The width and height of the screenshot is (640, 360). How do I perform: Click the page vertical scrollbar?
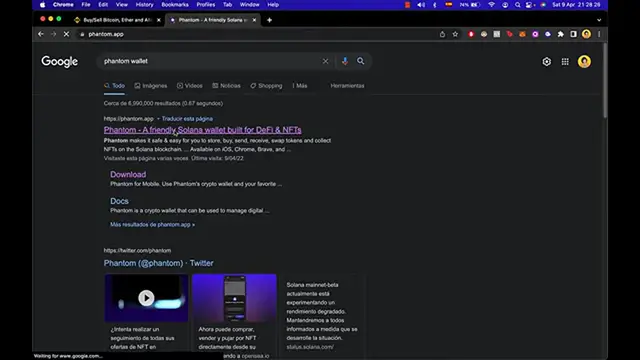coord(605,82)
